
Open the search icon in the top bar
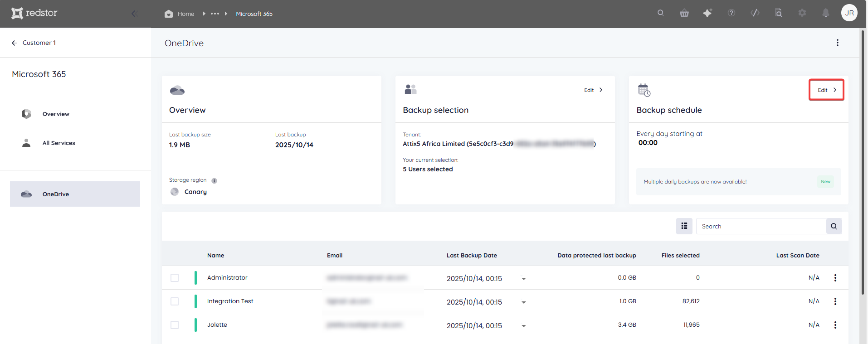tap(660, 13)
